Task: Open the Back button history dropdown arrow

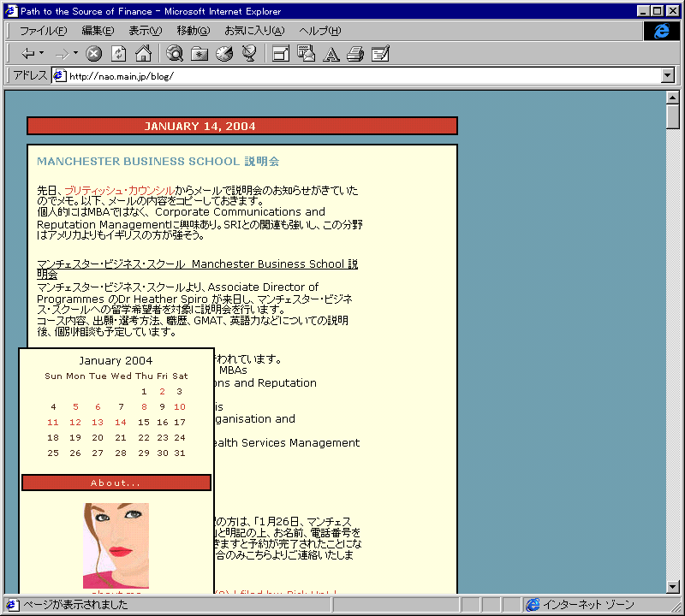Action: (x=41, y=53)
